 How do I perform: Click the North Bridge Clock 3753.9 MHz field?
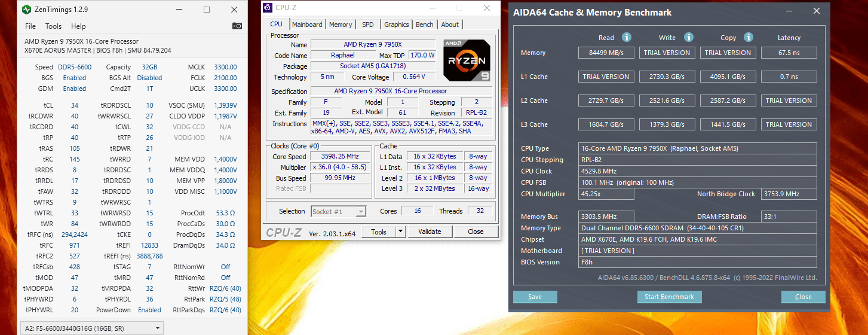click(x=789, y=194)
